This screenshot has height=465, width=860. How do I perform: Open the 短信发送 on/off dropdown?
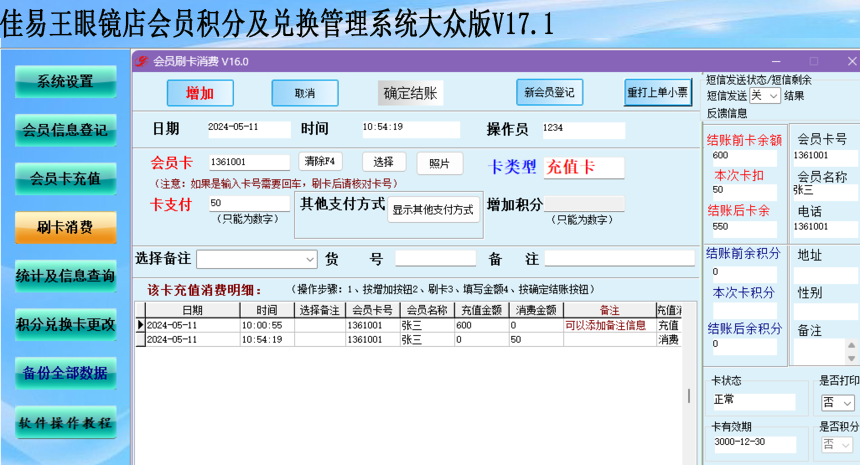click(x=765, y=96)
